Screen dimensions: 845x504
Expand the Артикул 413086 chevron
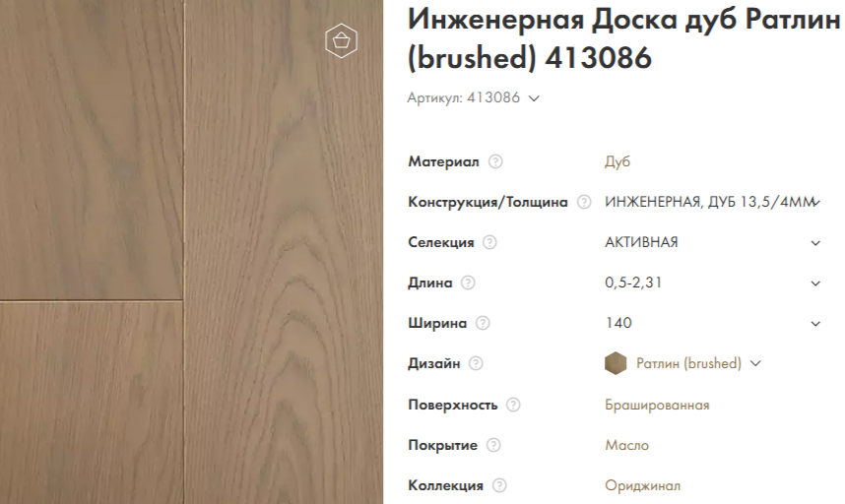click(x=534, y=98)
